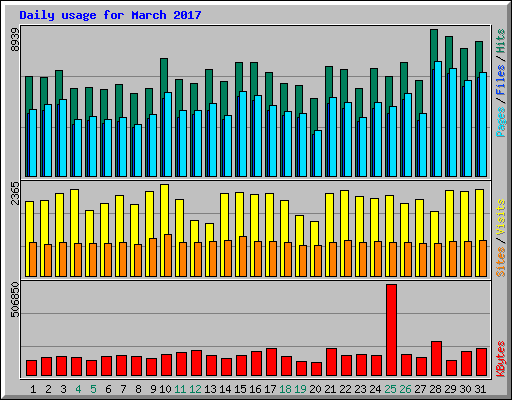
Task: Click the Y-axis value 8939
Action: pyautogui.click(x=15, y=40)
